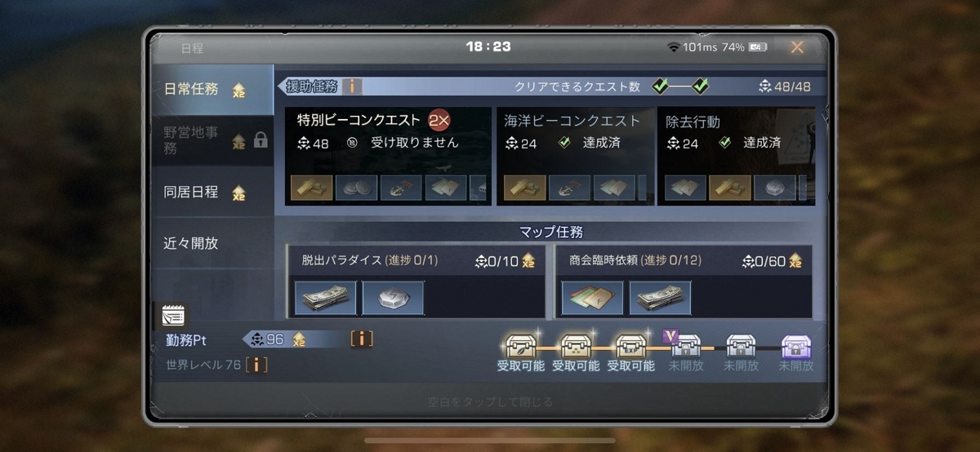Screen dimensions: 980x452
Task: Tap the info icon beside 勤務Pt points
Action: pyautogui.click(x=362, y=339)
